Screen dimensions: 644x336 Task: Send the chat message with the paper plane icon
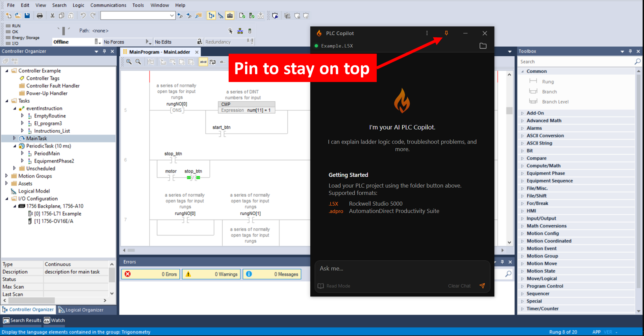click(x=482, y=286)
